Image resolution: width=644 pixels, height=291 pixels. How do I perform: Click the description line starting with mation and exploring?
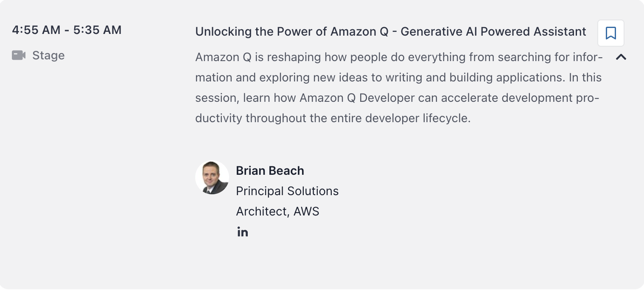398,78
